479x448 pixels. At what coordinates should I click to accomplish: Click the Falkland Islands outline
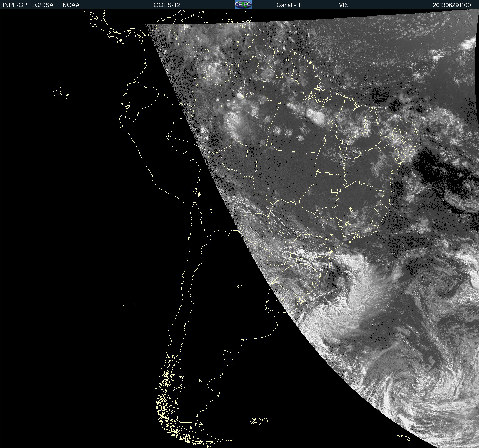tap(259, 421)
